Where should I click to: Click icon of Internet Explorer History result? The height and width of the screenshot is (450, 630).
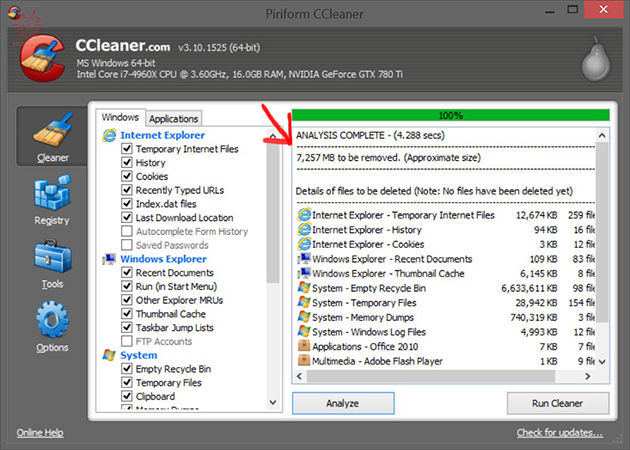point(304,229)
